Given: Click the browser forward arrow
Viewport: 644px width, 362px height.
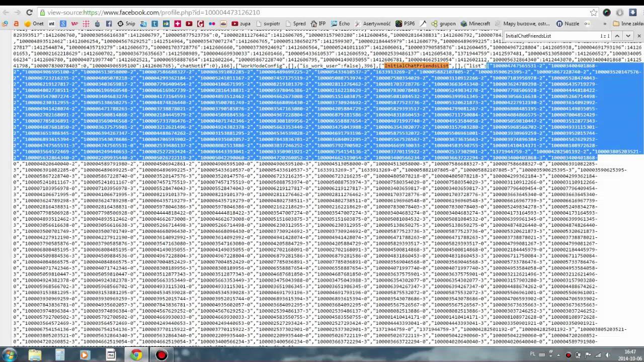Looking at the screenshot, I should [x=18, y=13].
